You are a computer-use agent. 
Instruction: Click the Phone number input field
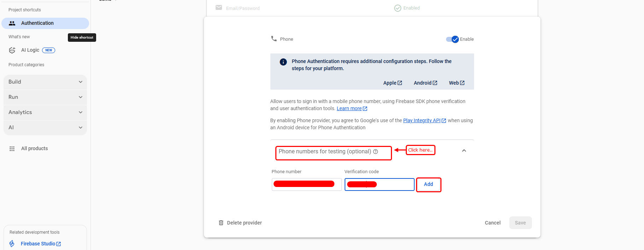pos(306,184)
